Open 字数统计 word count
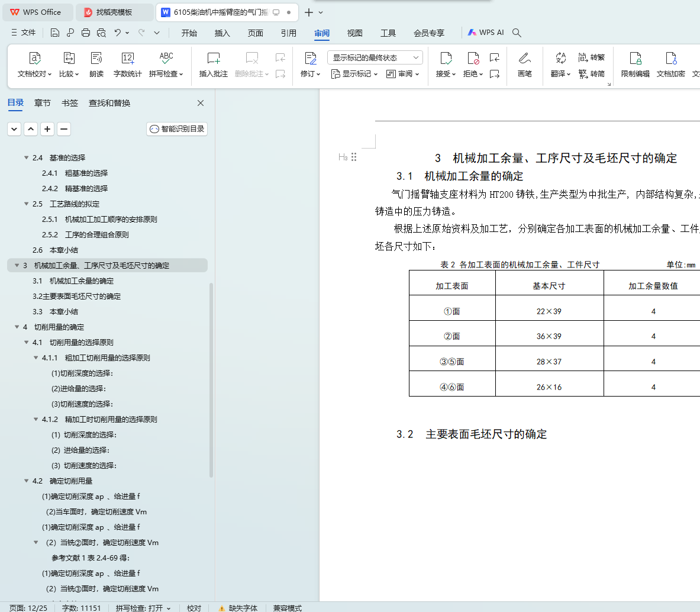This screenshot has width=700, height=612. click(x=127, y=65)
